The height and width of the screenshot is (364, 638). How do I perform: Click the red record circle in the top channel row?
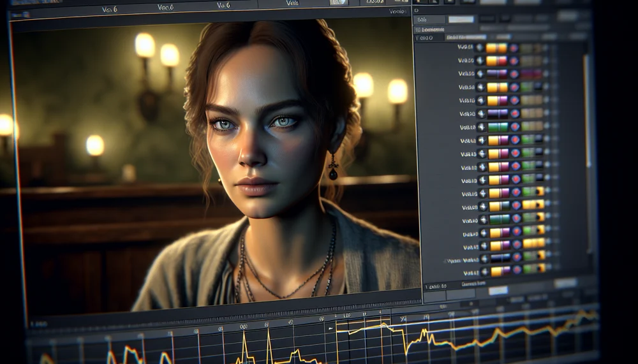pyautogui.click(x=513, y=48)
